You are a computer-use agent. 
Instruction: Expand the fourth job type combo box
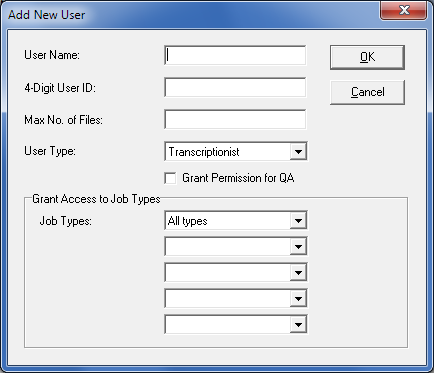point(236,298)
